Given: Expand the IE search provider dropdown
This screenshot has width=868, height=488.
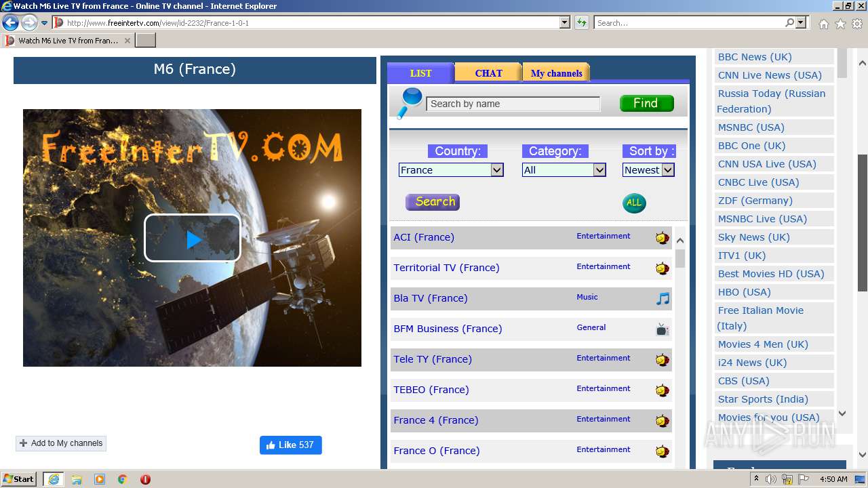Looking at the screenshot, I should (801, 23).
